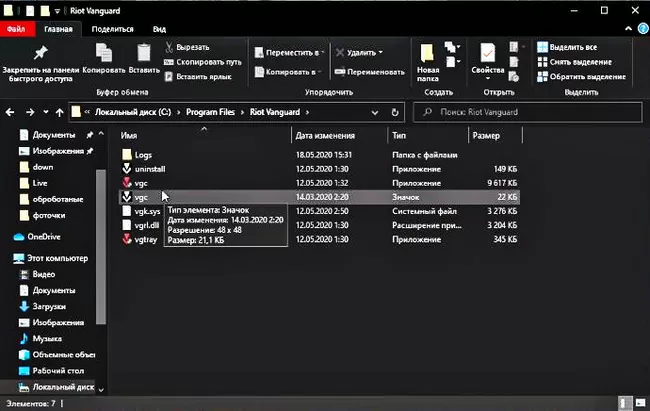Click Вставить ярлык (Paste shortcut)
This screenshot has height=411, width=650.
pos(198,77)
